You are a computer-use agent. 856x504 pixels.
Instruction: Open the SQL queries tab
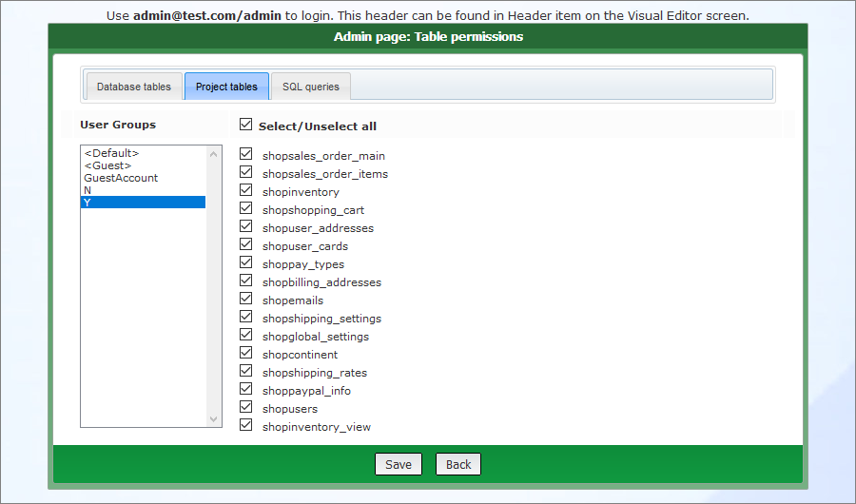click(x=311, y=87)
